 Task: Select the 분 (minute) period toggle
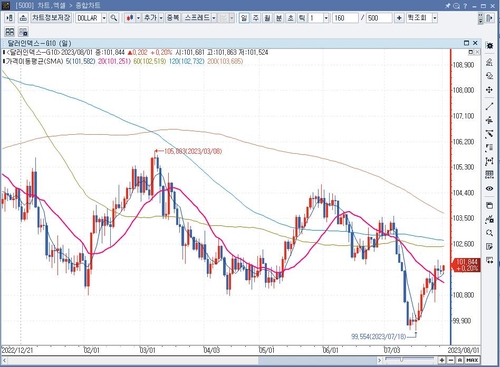click(x=279, y=18)
